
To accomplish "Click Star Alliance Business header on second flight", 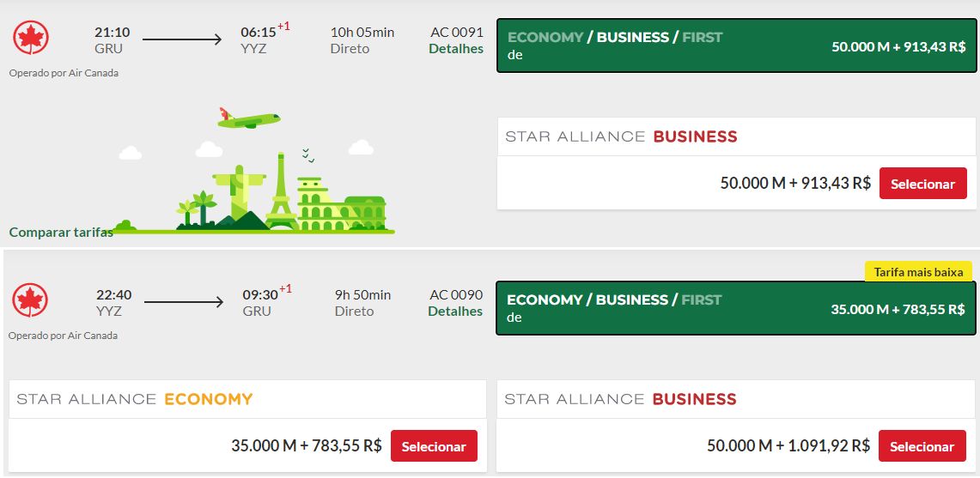I will pyautogui.click(x=620, y=399).
